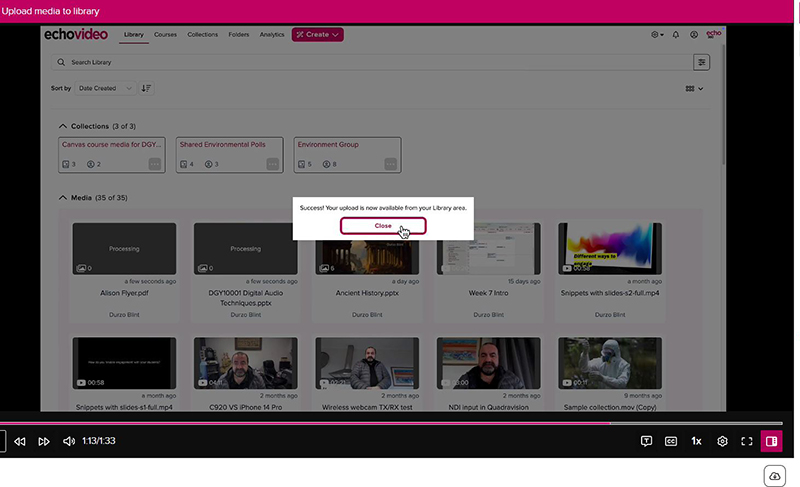Mute the video with the volume icon
The image size is (800, 487).
(x=69, y=441)
